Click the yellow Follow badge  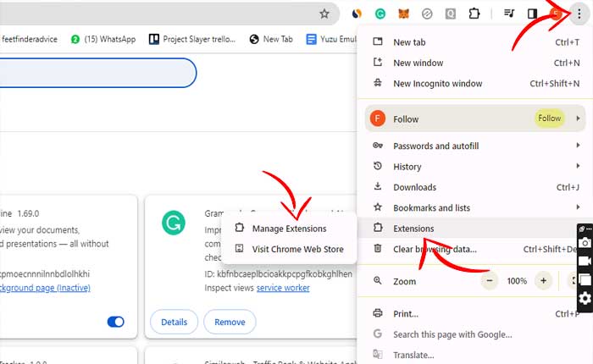click(x=550, y=119)
